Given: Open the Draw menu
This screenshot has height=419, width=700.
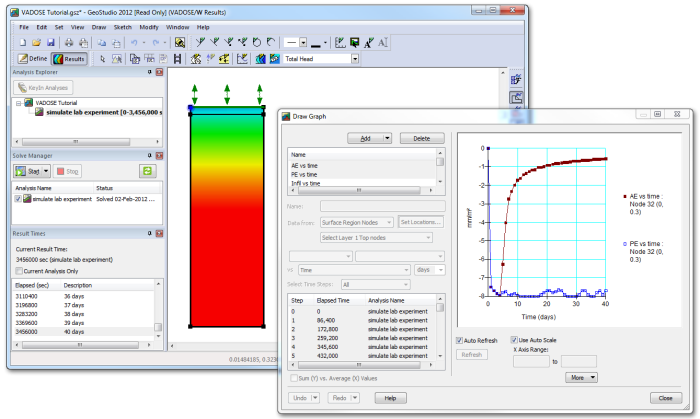Looking at the screenshot, I should (98, 27).
